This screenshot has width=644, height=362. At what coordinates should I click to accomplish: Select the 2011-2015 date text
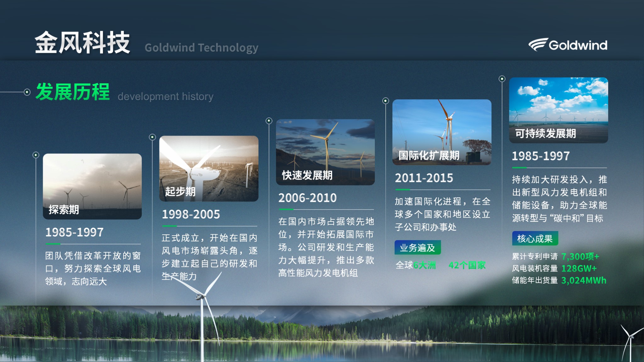click(424, 178)
